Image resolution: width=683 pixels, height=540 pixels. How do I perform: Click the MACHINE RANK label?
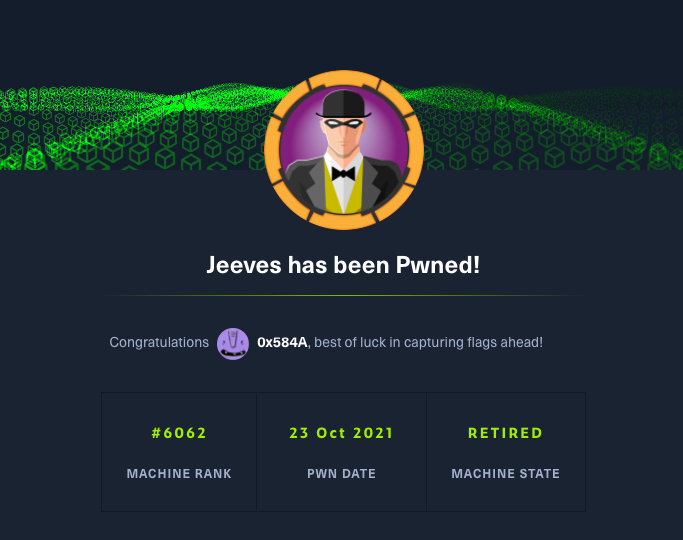179,473
